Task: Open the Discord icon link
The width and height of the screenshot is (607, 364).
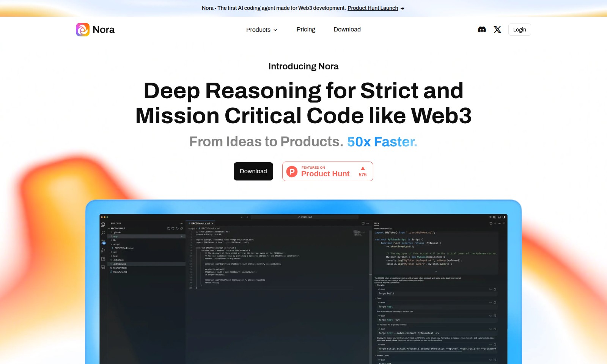Action: pyautogui.click(x=482, y=30)
